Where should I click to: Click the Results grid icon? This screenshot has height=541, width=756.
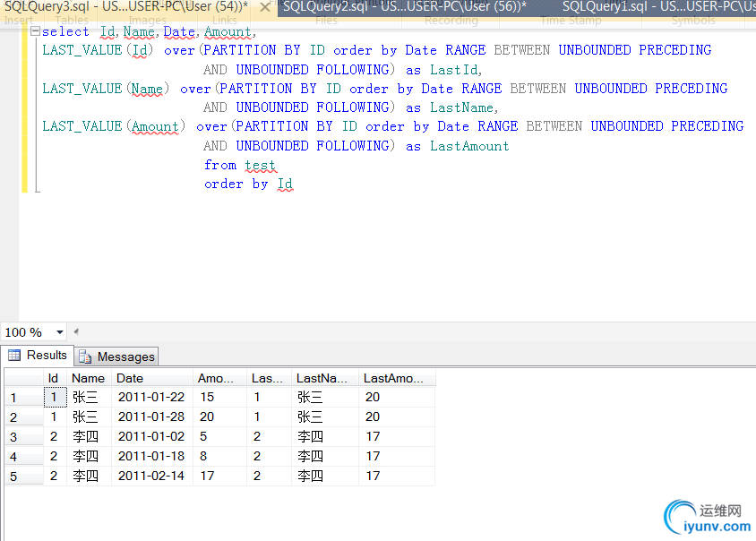click(14, 356)
